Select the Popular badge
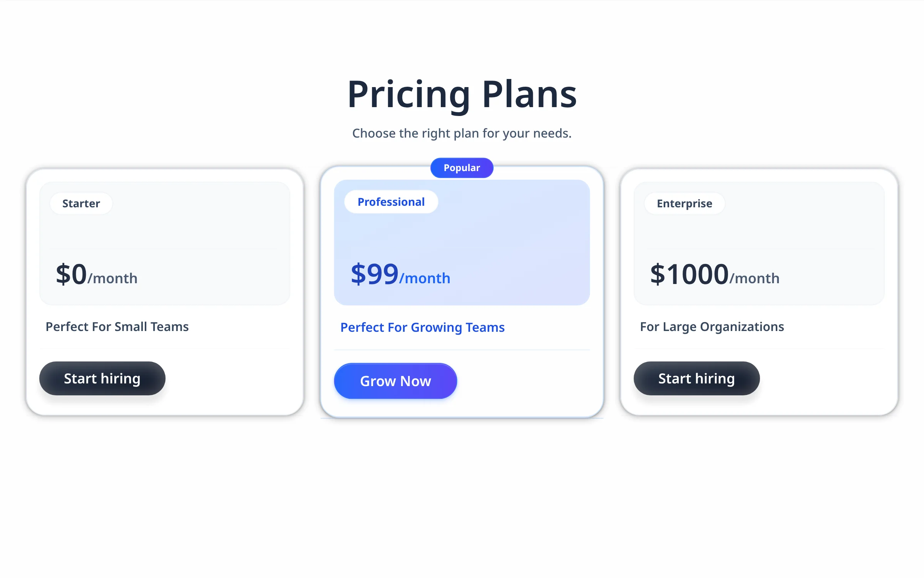 point(462,168)
